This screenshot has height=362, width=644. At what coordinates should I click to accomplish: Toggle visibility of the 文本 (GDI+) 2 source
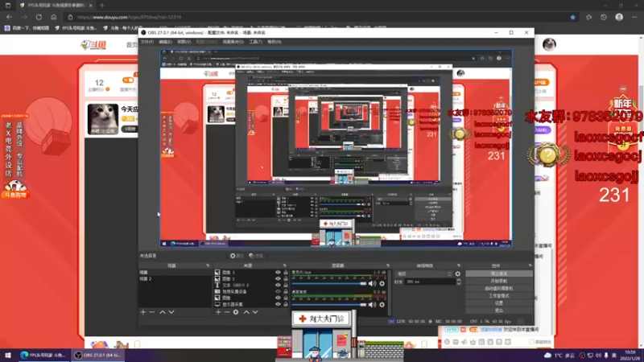[278, 286]
